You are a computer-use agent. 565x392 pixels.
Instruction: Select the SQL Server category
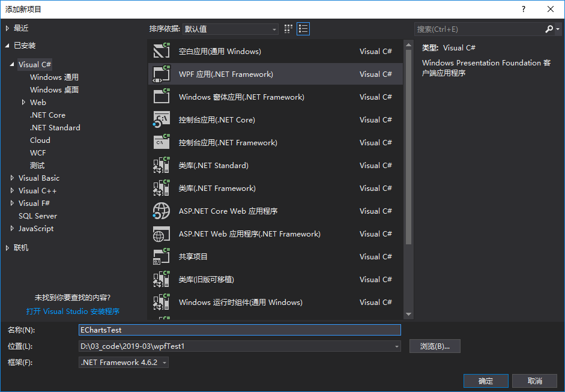click(x=38, y=216)
